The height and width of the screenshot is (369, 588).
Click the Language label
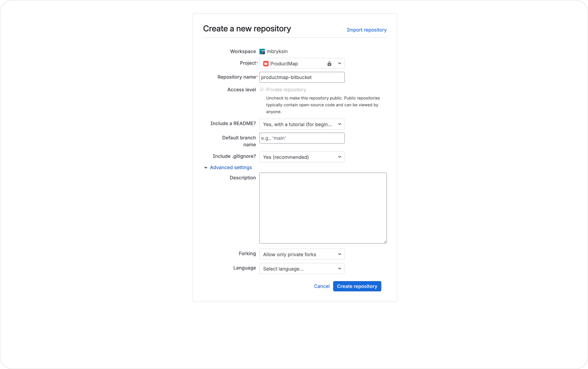[244, 268]
